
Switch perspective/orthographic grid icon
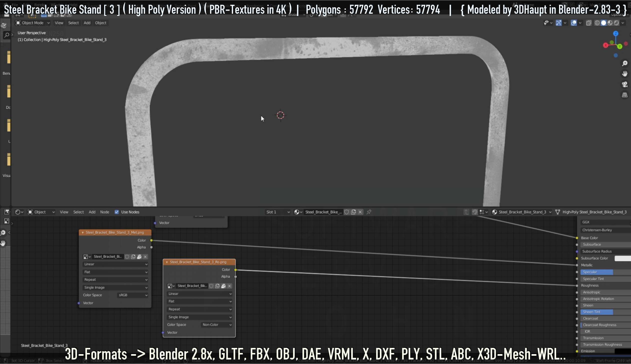click(x=625, y=95)
